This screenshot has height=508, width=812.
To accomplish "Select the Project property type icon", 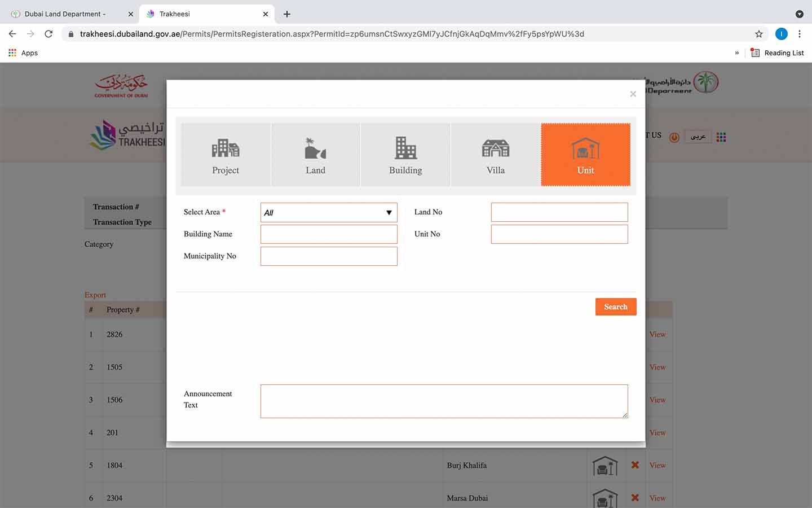I will point(226,155).
